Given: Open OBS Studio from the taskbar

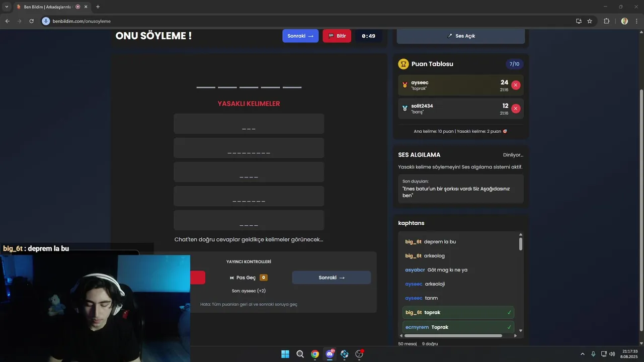Looking at the screenshot, I should (359, 354).
